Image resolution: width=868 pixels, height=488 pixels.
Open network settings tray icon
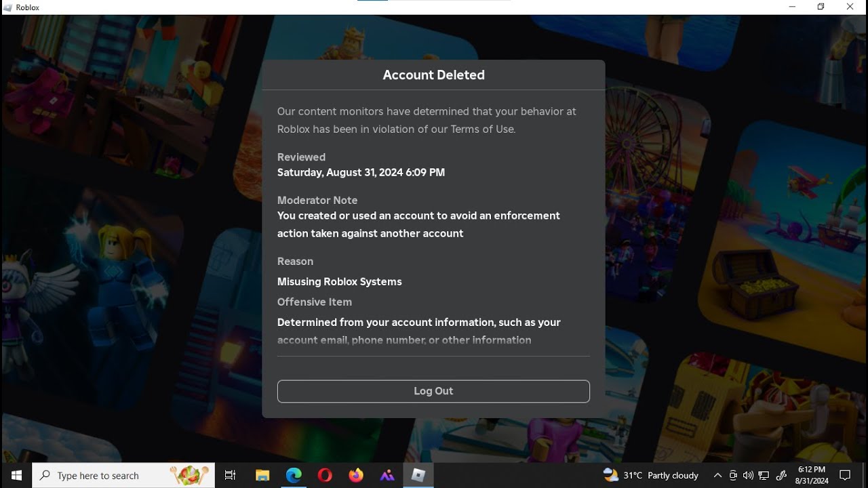[764, 475]
